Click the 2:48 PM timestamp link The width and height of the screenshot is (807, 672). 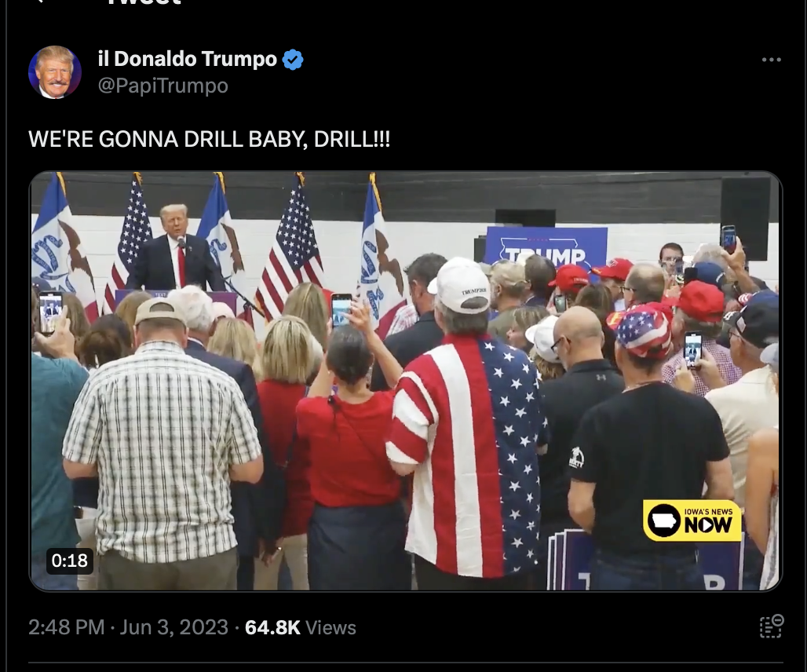pyautogui.click(x=67, y=627)
